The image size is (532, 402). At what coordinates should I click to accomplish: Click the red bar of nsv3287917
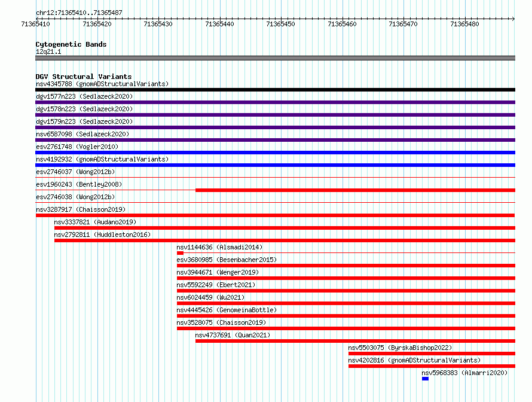(275, 215)
